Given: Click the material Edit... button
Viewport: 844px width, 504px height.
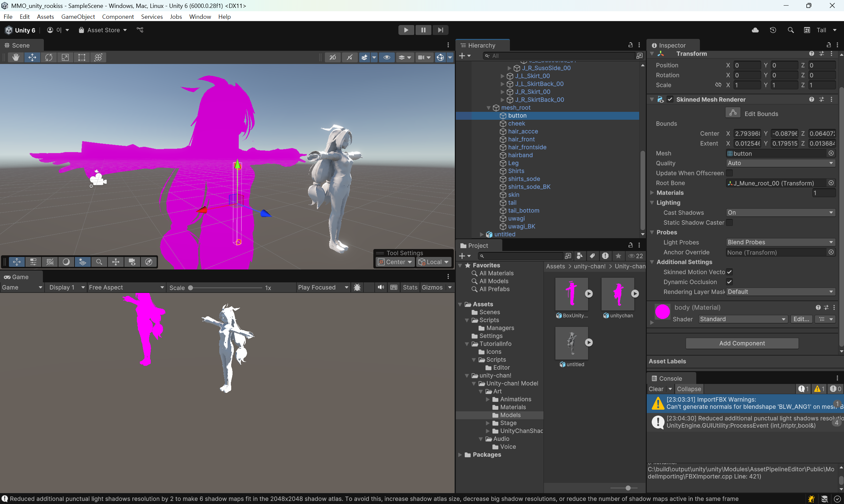Looking at the screenshot, I should click(801, 319).
